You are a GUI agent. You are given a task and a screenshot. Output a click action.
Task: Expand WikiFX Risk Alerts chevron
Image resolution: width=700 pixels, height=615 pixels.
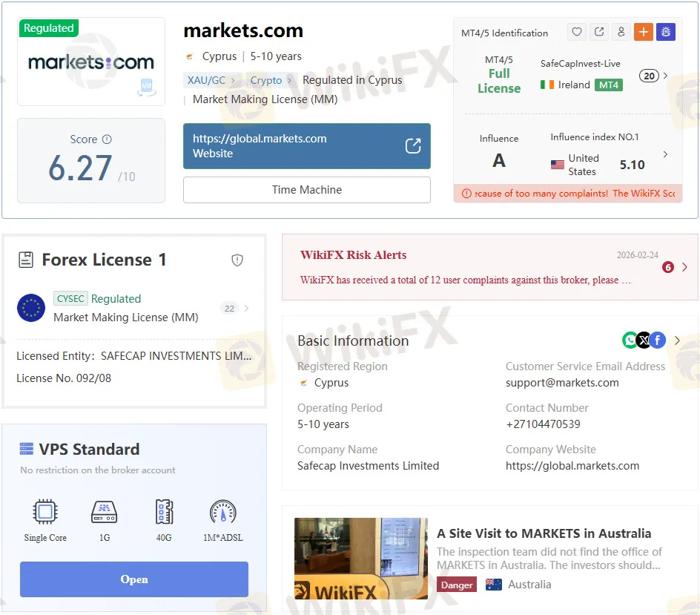pos(684,267)
